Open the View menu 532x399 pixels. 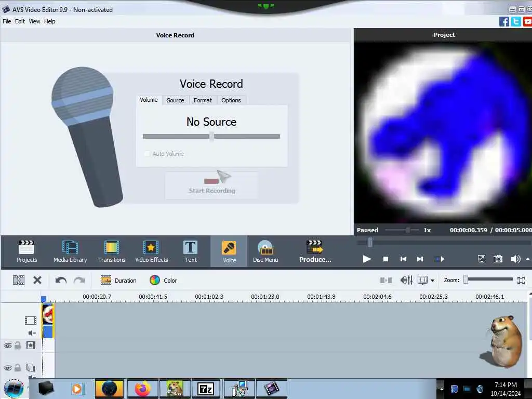[x=34, y=21]
